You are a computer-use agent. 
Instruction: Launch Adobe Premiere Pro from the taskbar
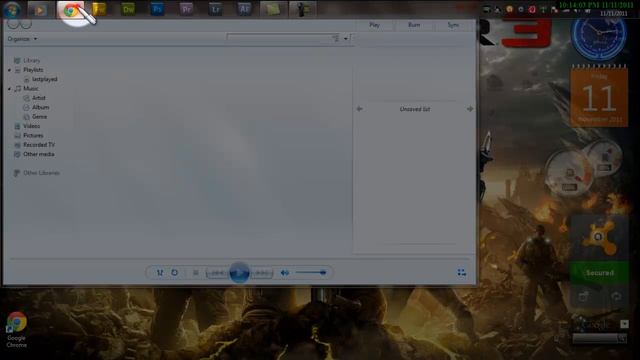tap(186, 10)
